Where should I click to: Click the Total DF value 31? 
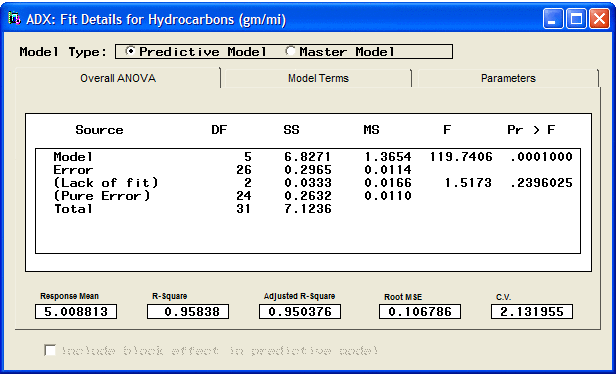(x=244, y=209)
